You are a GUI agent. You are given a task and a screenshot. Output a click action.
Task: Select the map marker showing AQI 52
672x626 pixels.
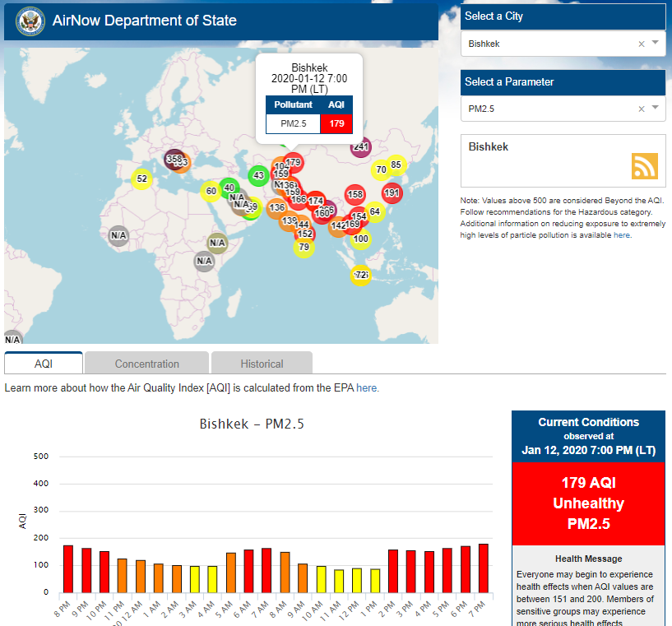tap(141, 179)
